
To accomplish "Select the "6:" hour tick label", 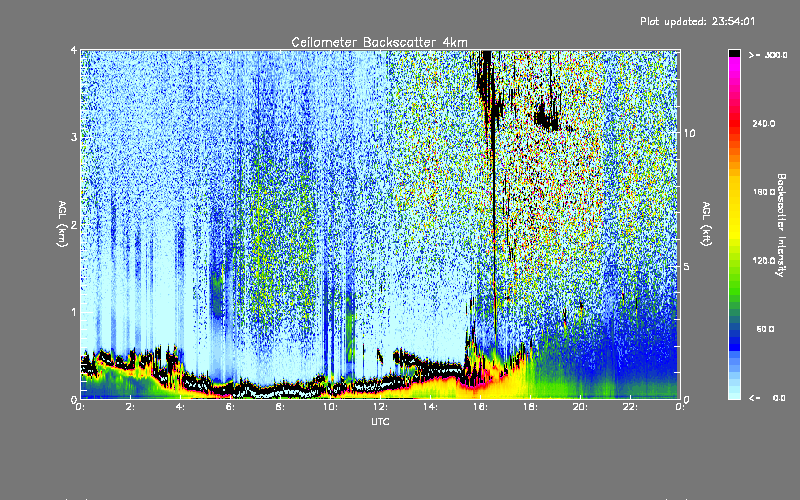I will (x=231, y=407).
